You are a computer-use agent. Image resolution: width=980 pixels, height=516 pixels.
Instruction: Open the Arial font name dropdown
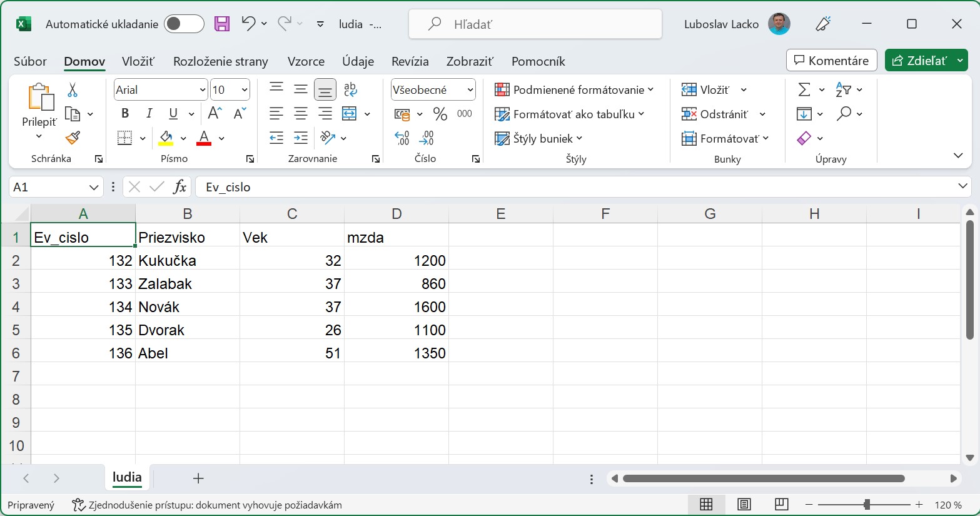point(202,90)
